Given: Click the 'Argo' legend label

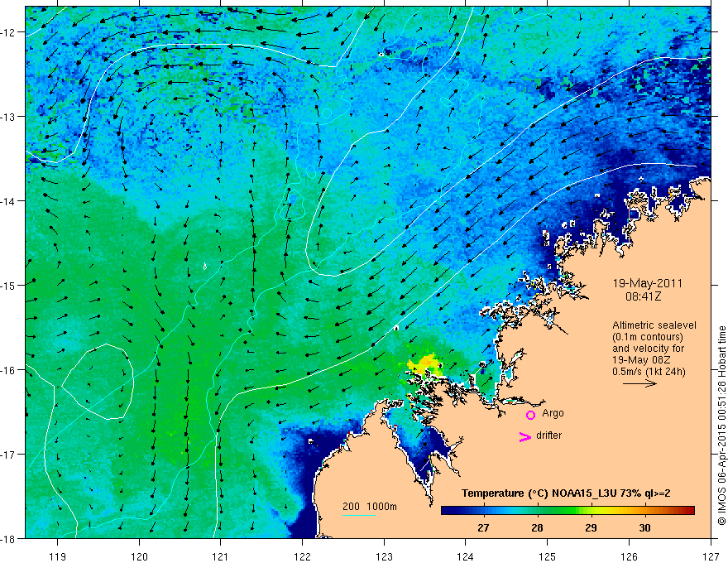Looking at the screenshot, I should (x=553, y=413).
